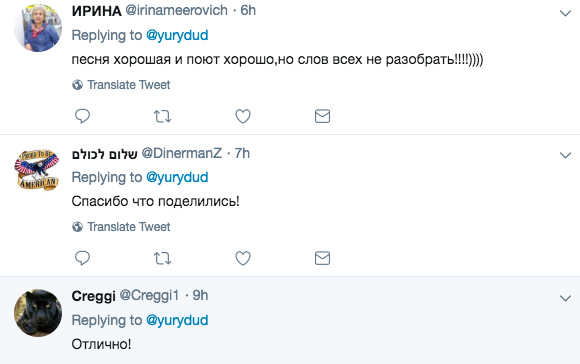
Task: Share @DinermanZ's tweet via message envelope
Action: (x=322, y=258)
